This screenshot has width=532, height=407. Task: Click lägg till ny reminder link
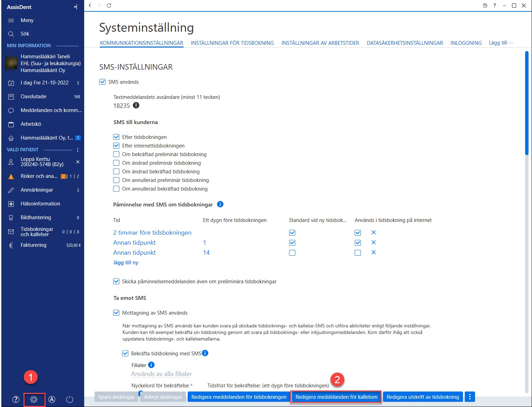click(126, 263)
